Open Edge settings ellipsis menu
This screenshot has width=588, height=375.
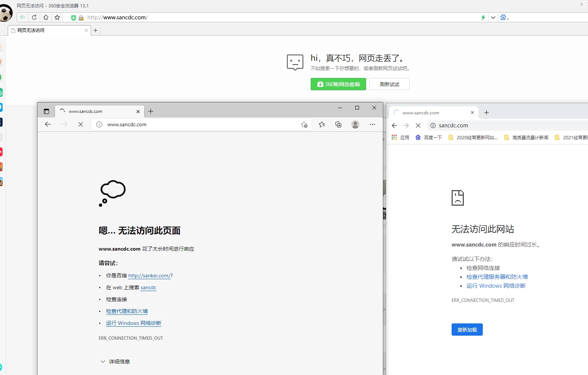point(372,125)
